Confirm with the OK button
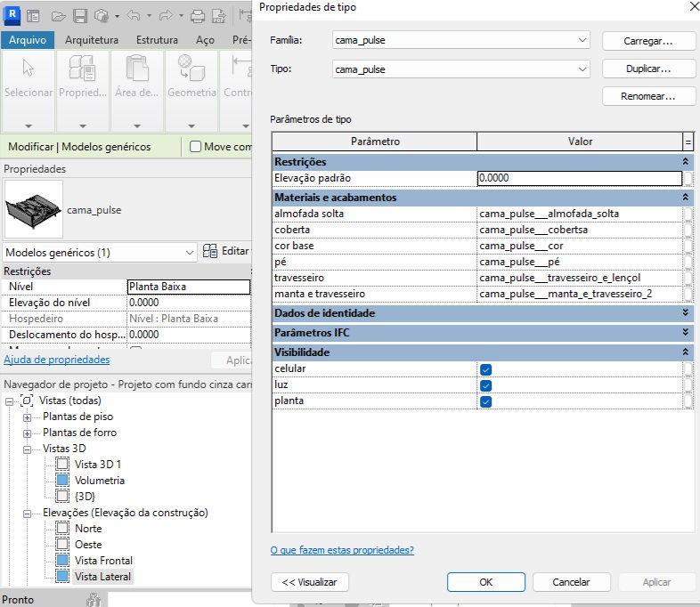 [485, 582]
